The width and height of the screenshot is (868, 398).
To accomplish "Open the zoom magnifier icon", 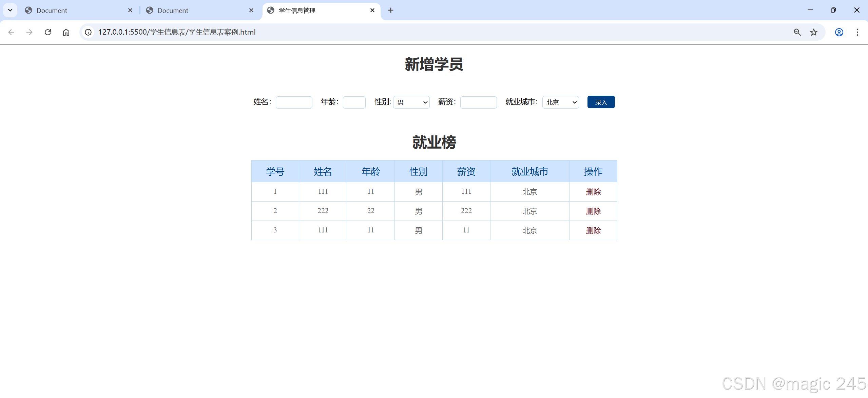I will pyautogui.click(x=797, y=32).
